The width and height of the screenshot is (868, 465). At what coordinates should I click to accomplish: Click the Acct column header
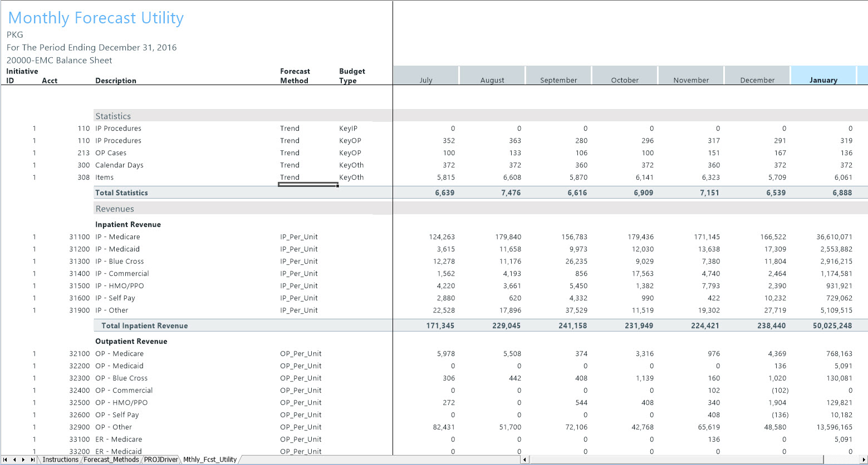click(x=50, y=81)
